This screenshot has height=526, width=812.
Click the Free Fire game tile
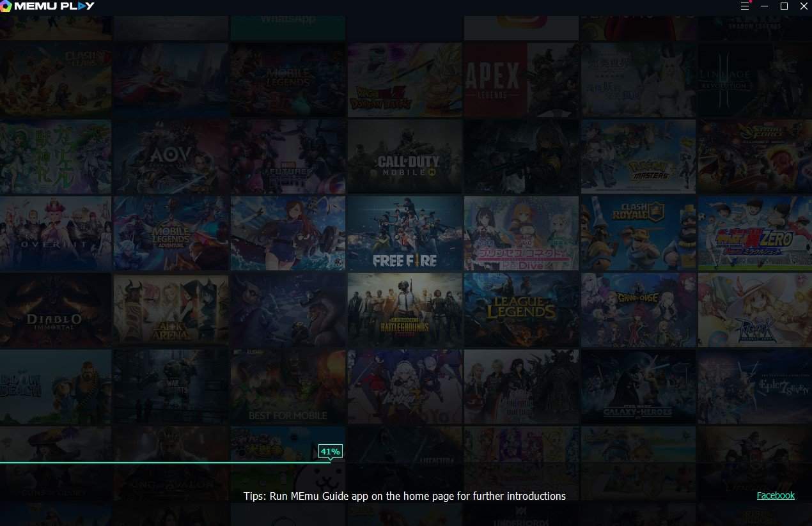point(405,233)
